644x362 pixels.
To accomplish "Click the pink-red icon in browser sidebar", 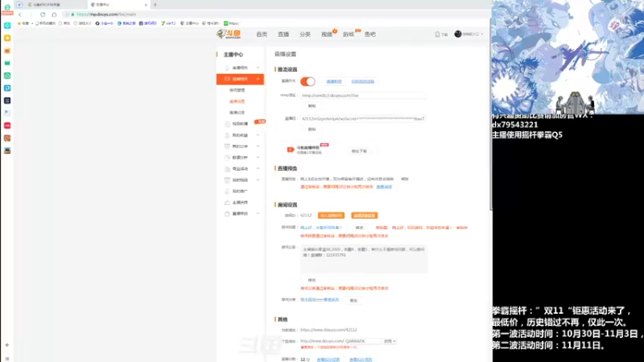I will tap(7, 125).
